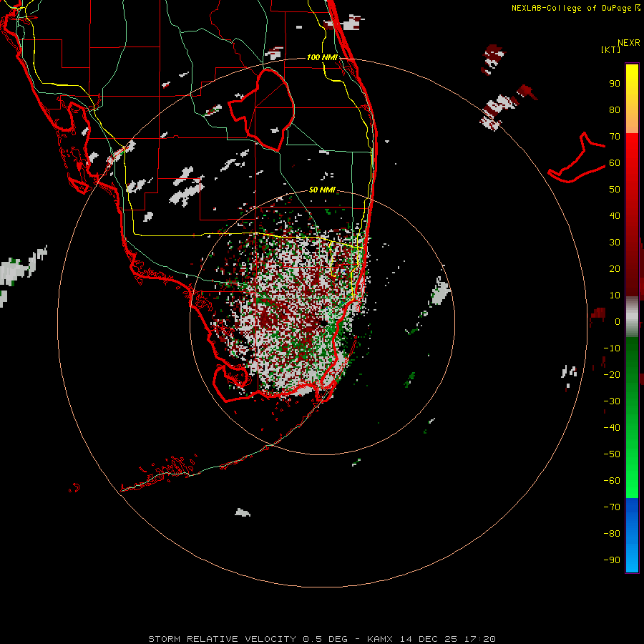
Task: Pick the bright green band near -60 on the color bar
Action: click(632, 481)
